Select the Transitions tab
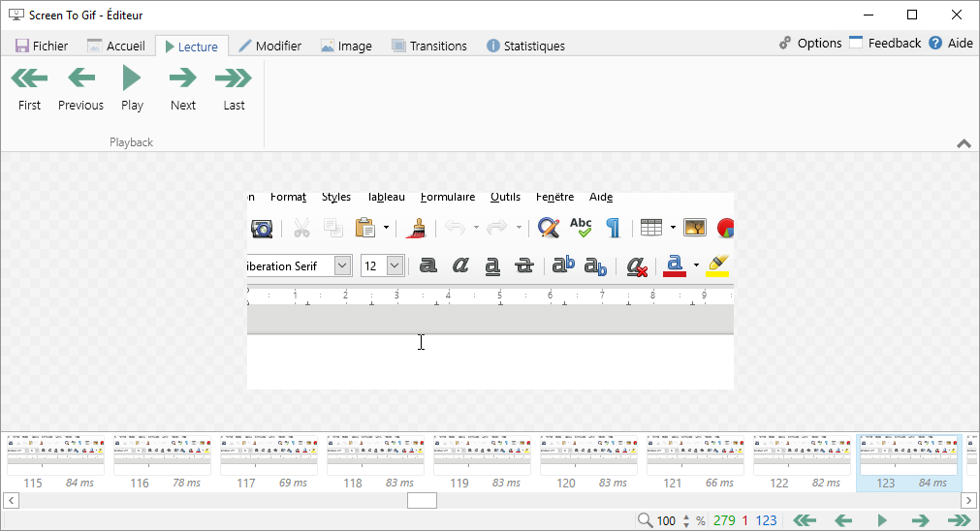 coord(428,46)
